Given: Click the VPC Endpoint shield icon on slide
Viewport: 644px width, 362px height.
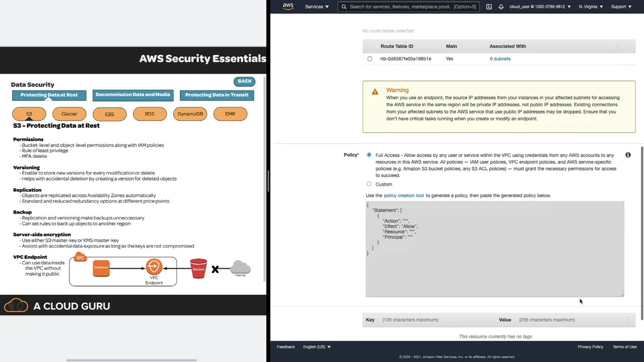Looking at the screenshot, I should point(154,266).
